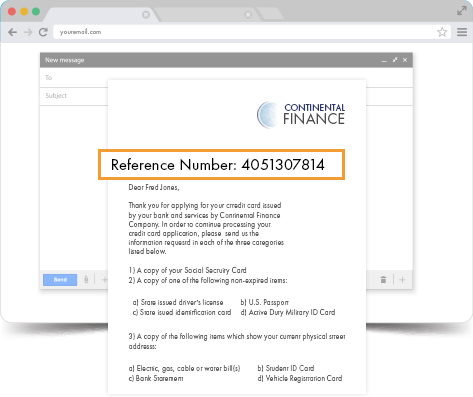Viewport: 473px width, 397px height.
Task: Click the browser forward arrow
Action: coord(28,32)
